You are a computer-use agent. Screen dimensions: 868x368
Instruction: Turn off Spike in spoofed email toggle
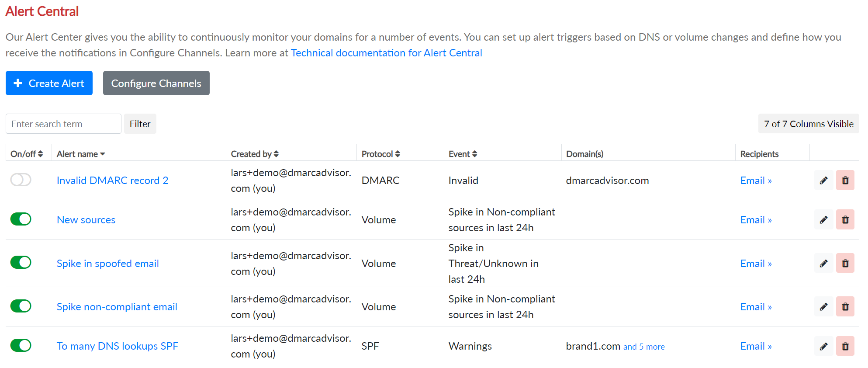pyautogui.click(x=21, y=262)
